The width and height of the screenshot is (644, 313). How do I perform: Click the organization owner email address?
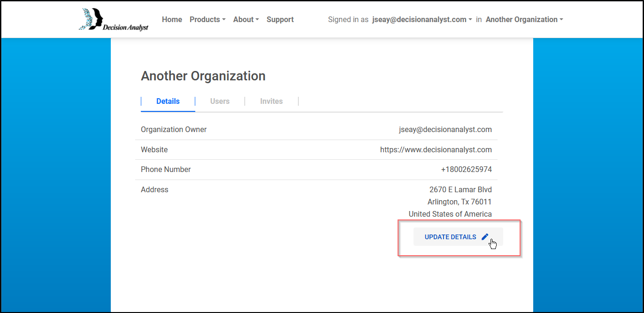click(445, 129)
